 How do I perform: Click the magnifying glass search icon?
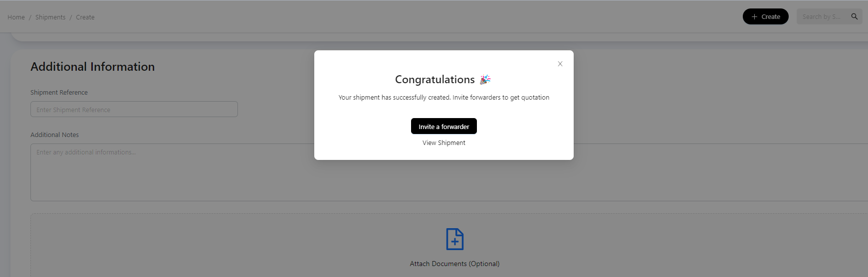(855, 17)
